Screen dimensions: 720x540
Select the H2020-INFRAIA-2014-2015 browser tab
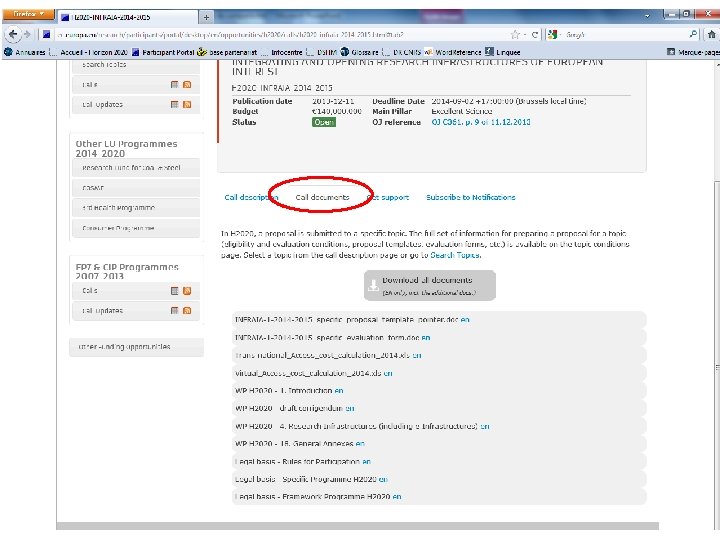[x=128, y=17]
